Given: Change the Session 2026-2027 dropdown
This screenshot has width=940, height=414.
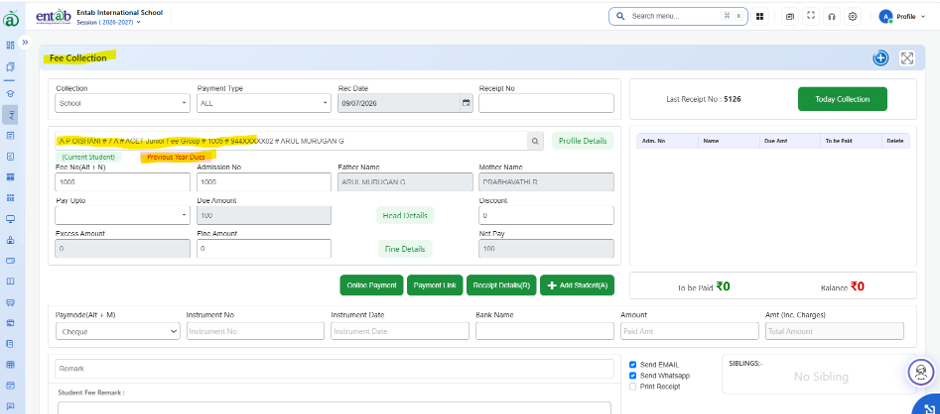Looking at the screenshot, I should pos(109,22).
